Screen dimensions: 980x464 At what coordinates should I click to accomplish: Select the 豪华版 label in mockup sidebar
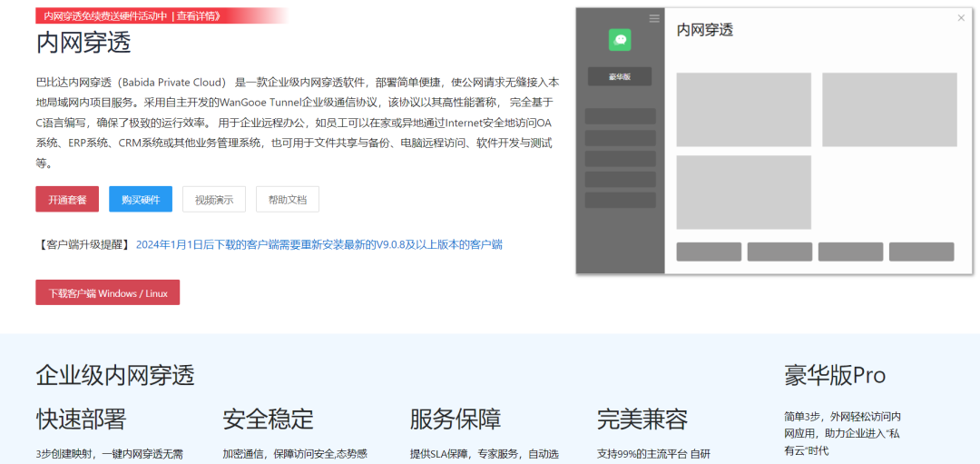(620, 76)
